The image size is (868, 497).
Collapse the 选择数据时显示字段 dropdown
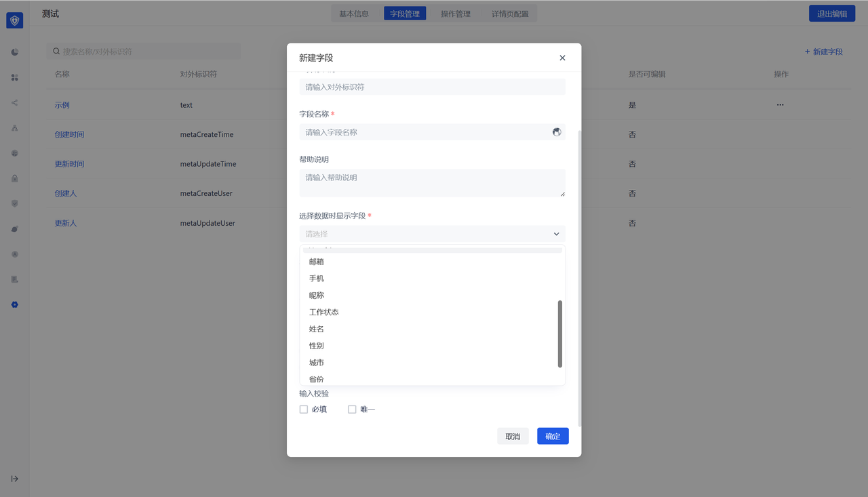(556, 234)
